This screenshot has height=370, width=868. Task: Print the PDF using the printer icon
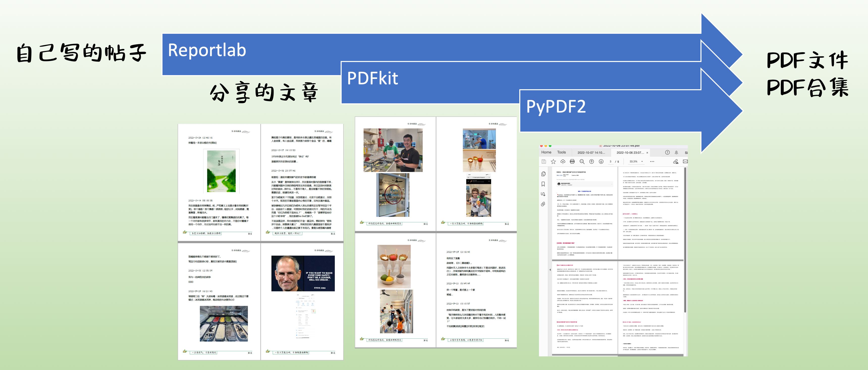pos(572,162)
